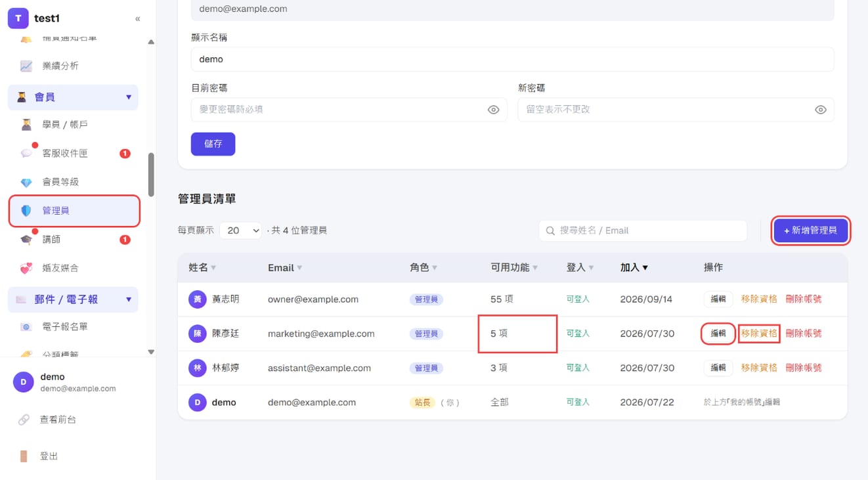Click the 學員 / 帳戶 sidebar icon
868x480 pixels.
click(x=26, y=124)
